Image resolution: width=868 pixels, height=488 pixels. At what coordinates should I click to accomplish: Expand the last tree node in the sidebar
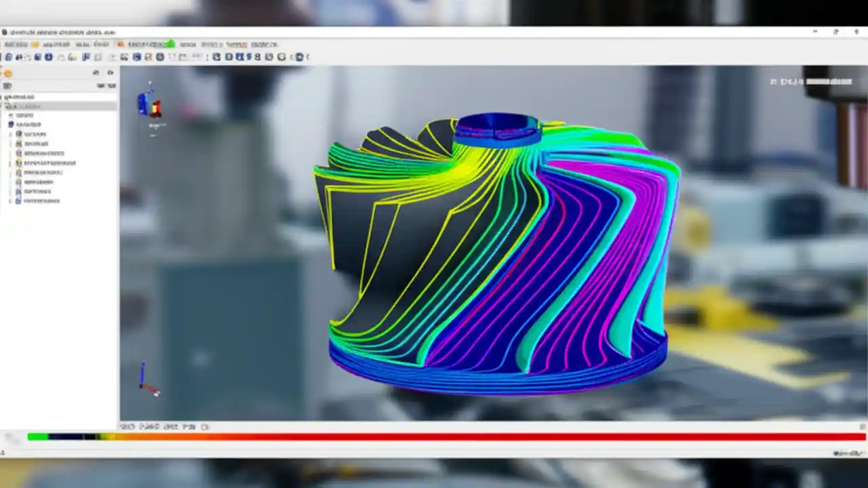pos(9,201)
